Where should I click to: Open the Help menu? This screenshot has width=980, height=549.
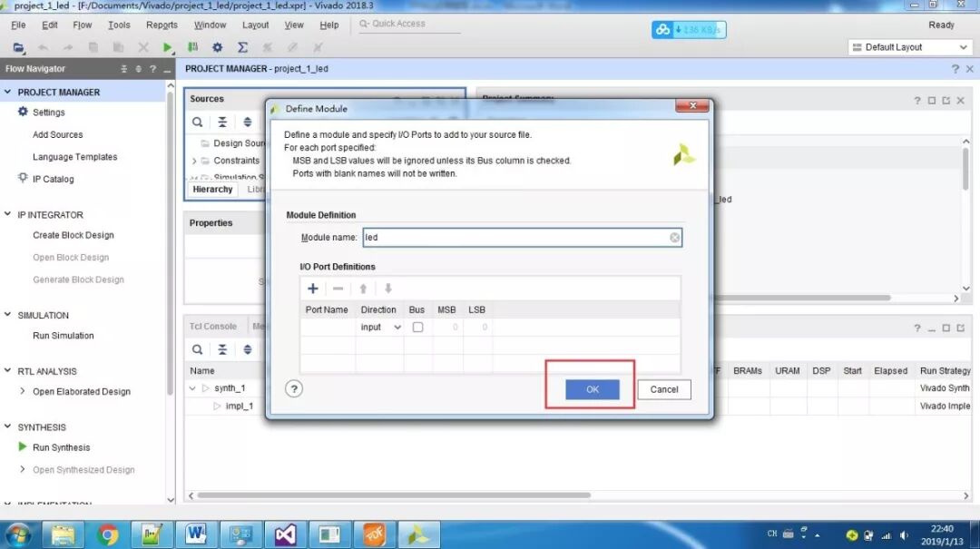point(328,25)
